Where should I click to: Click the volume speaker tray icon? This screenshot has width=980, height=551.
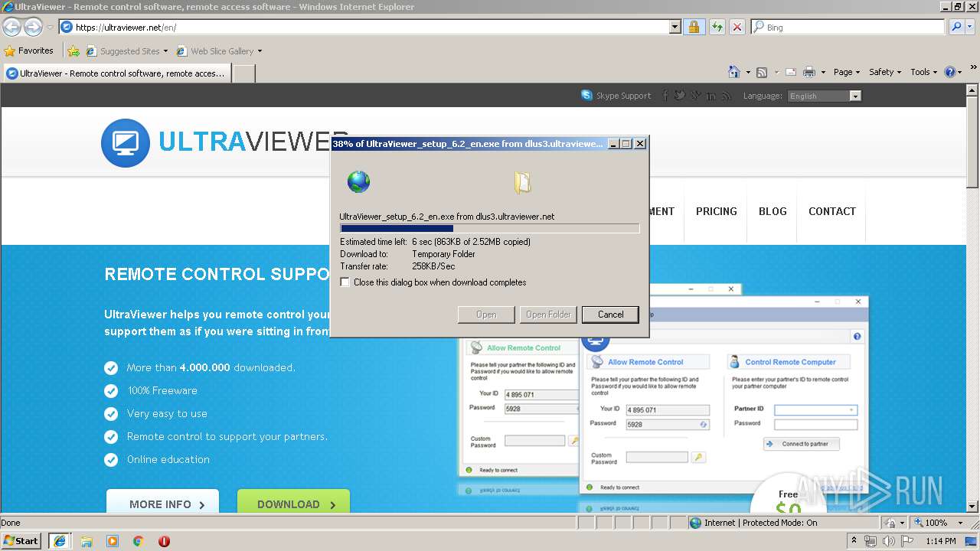click(888, 541)
